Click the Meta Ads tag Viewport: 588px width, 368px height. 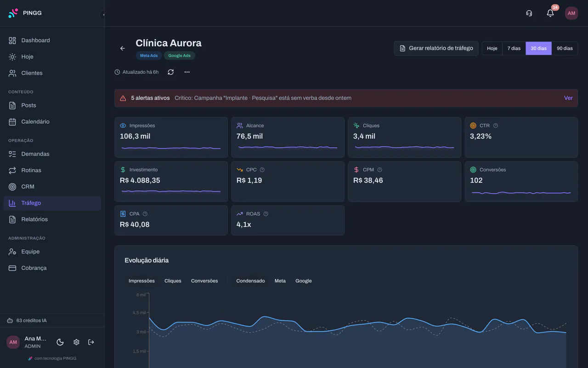(149, 56)
